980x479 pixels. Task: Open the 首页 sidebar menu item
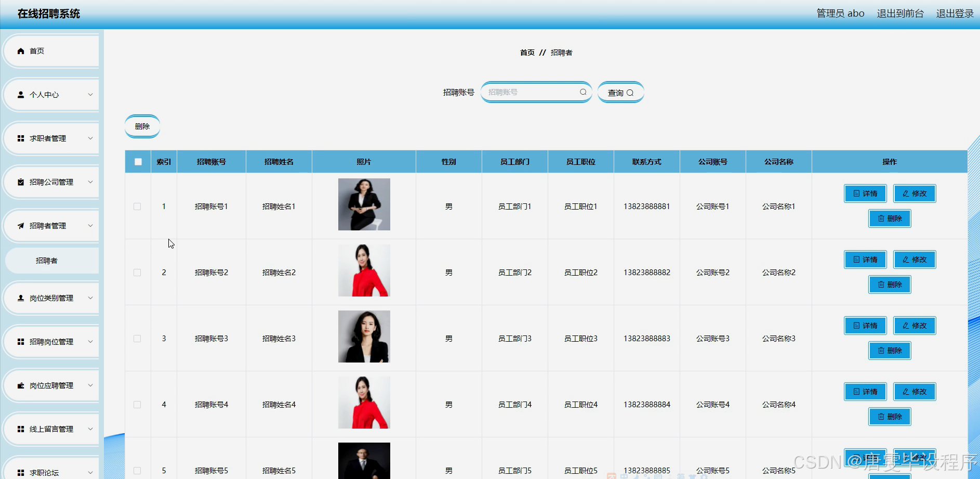[x=51, y=51]
